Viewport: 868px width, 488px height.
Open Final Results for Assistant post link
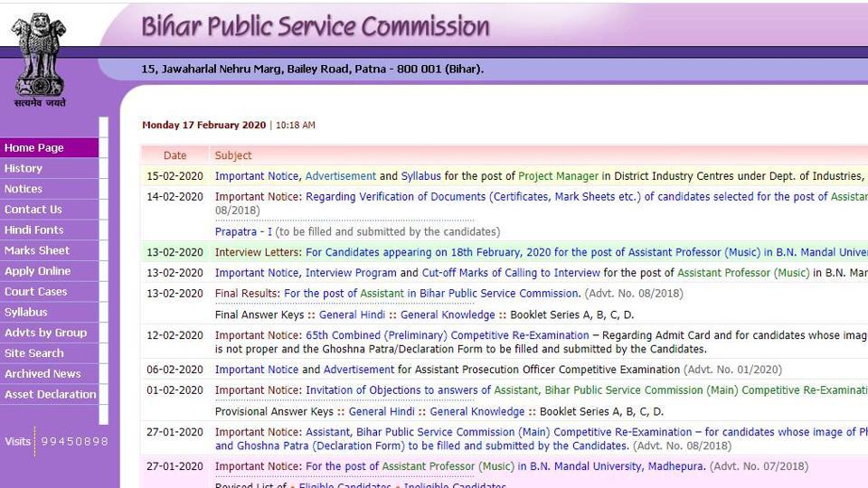click(x=432, y=293)
